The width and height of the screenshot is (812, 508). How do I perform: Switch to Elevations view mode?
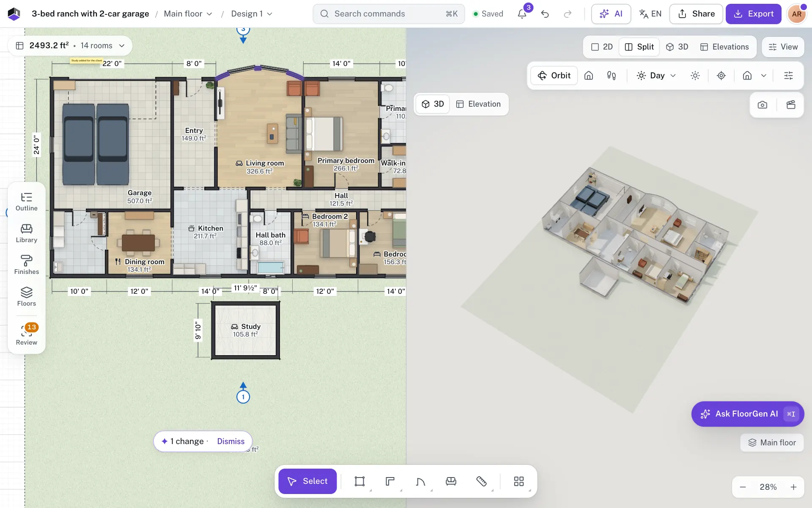click(x=724, y=47)
